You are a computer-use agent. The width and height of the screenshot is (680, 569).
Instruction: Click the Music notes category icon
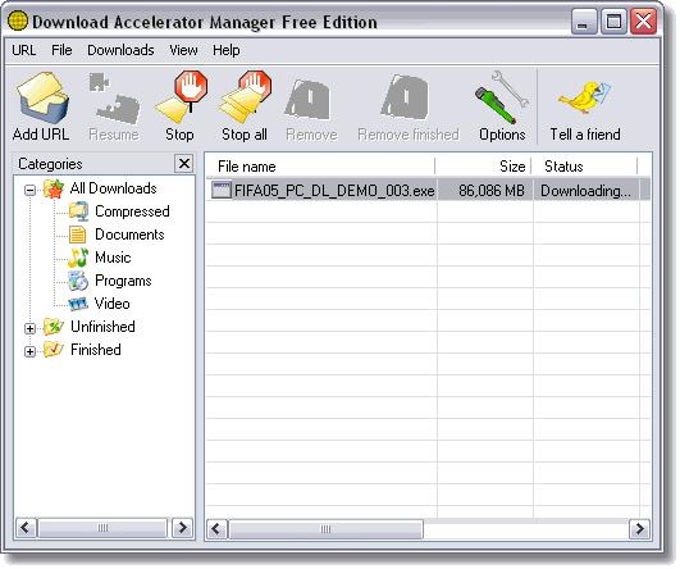tap(78, 258)
